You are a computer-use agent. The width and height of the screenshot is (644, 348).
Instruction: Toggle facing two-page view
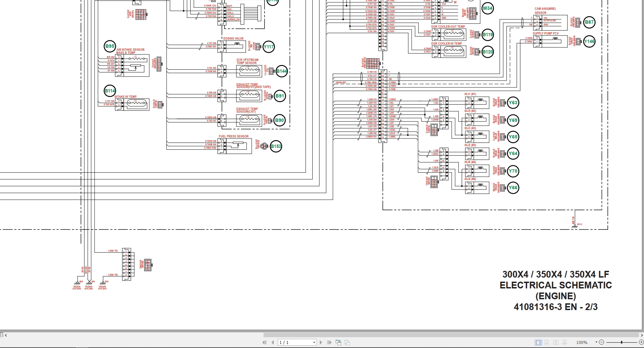[556, 343]
